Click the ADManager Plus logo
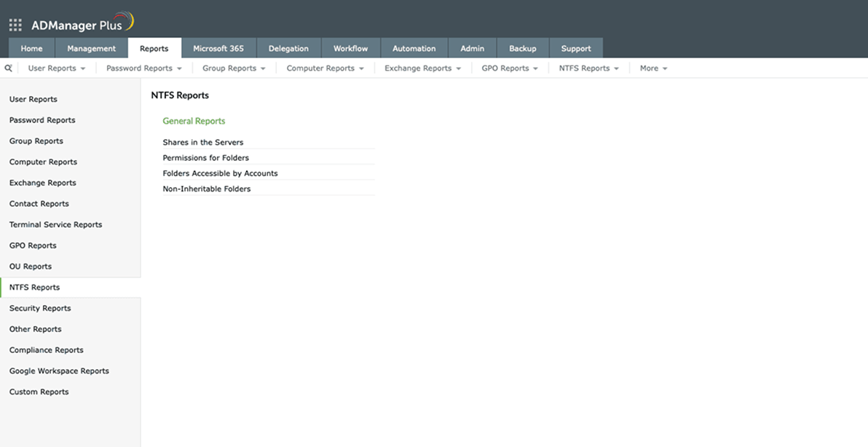The image size is (868, 447). (x=82, y=23)
